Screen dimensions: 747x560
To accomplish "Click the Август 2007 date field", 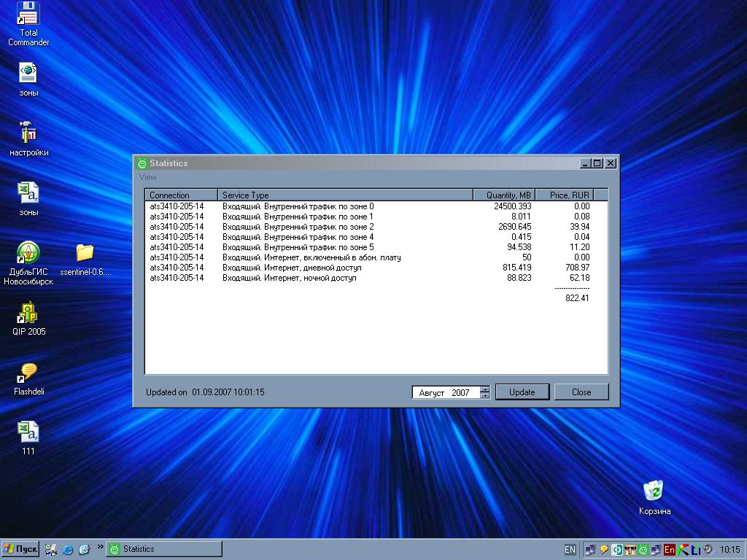I will coord(445,392).
